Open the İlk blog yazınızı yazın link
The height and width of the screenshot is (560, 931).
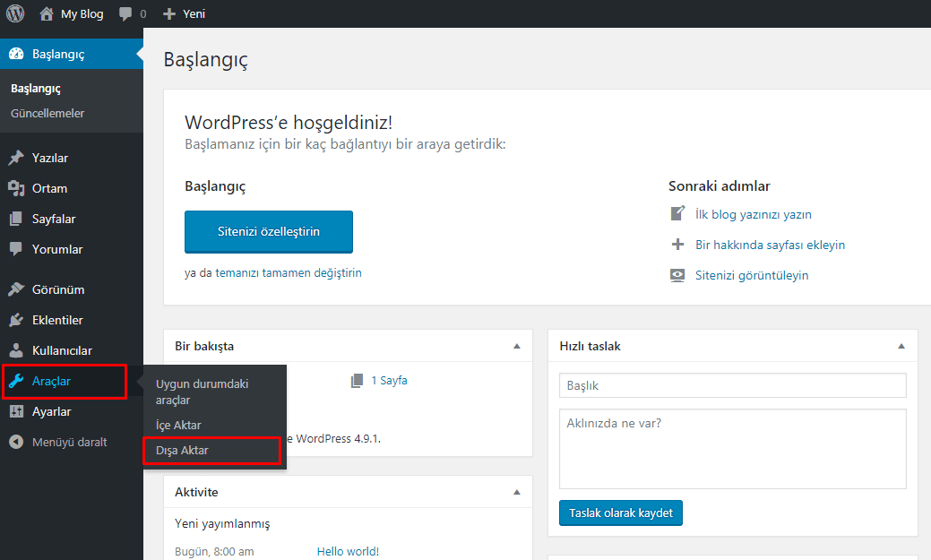click(x=754, y=215)
